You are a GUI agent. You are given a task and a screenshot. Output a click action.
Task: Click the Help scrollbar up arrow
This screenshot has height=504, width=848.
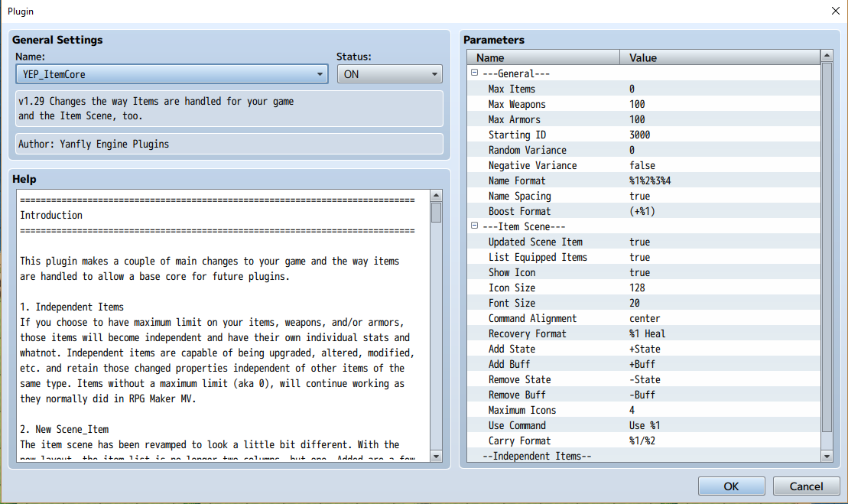coord(436,195)
